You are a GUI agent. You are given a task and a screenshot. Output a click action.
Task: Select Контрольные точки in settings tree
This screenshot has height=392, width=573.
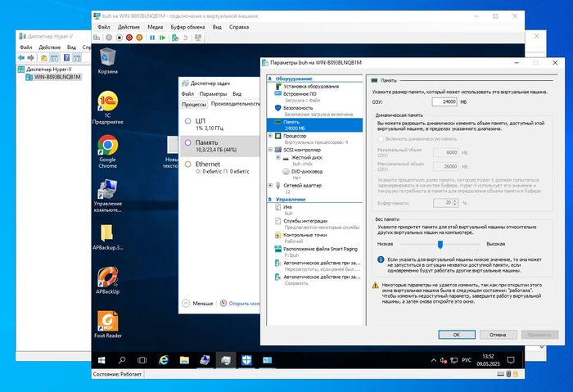305,235
